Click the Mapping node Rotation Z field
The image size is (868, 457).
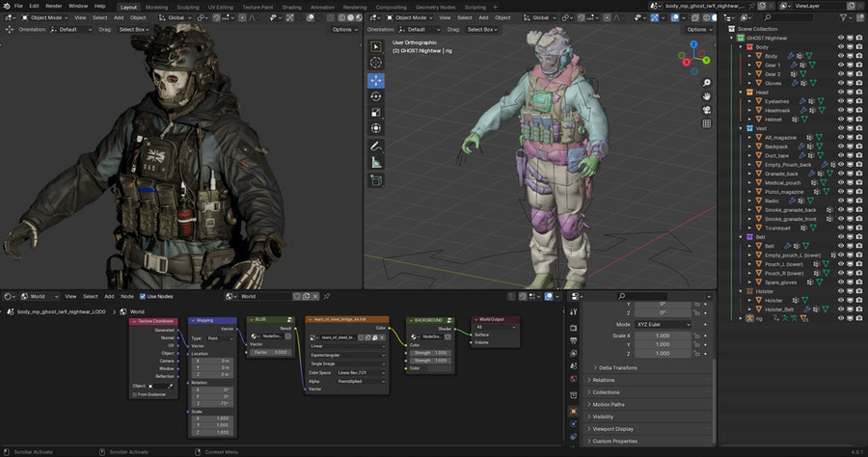pyautogui.click(x=211, y=403)
